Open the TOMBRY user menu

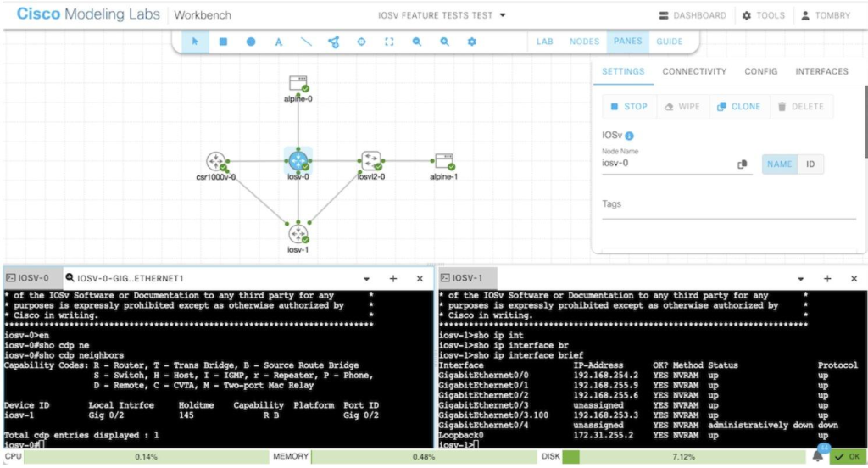(x=826, y=15)
